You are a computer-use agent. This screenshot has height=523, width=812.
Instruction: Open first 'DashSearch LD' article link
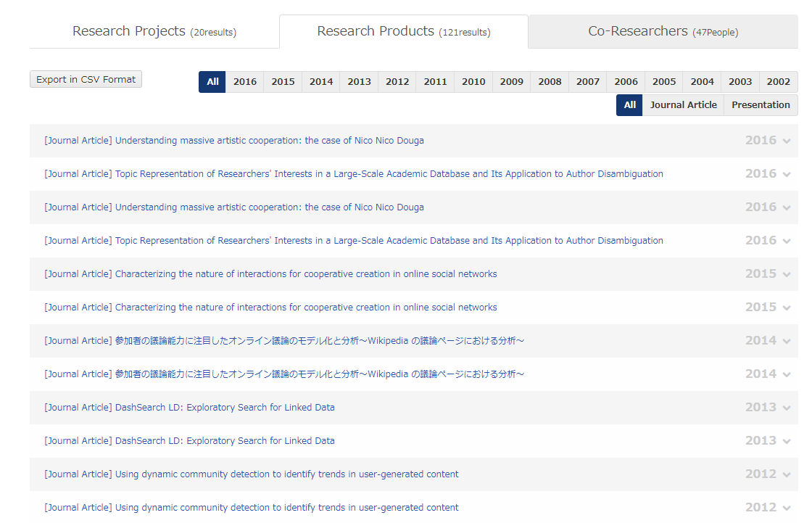click(x=189, y=408)
